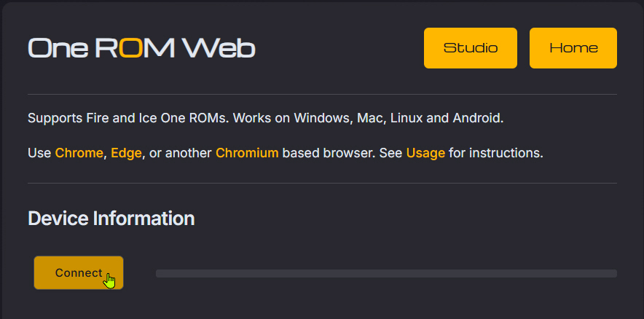644x319 pixels.
Task: Click the grey device progress bar
Action: coord(386,273)
